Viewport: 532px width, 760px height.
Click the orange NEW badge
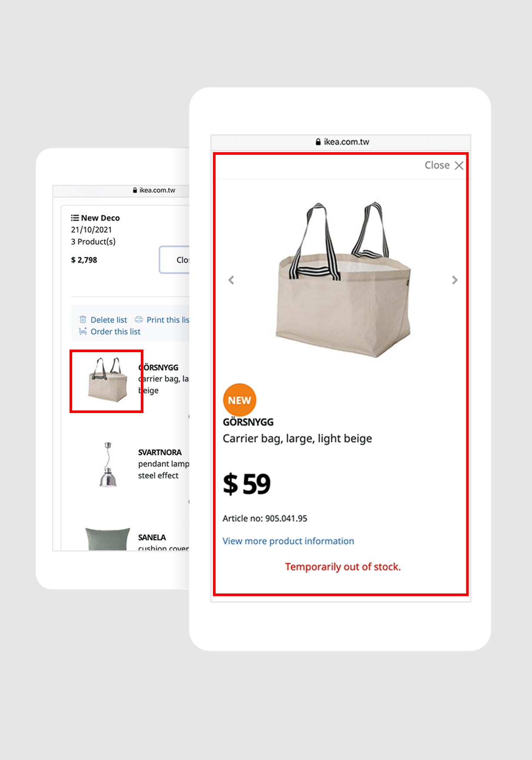[x=239, y=400]
